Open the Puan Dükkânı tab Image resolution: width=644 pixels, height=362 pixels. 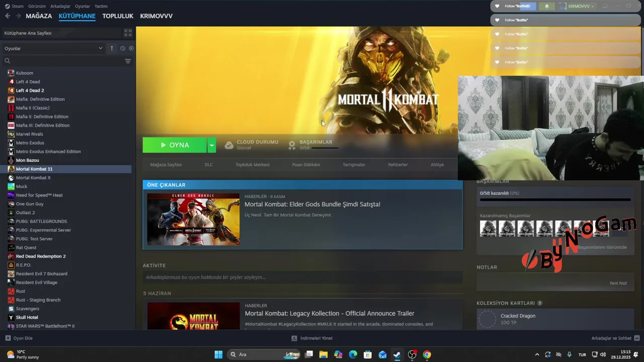306,164
